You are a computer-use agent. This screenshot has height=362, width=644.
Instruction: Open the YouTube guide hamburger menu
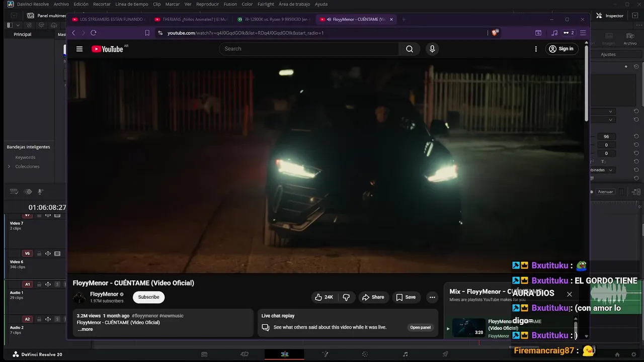pyautogui.click(x=79, y=49)
